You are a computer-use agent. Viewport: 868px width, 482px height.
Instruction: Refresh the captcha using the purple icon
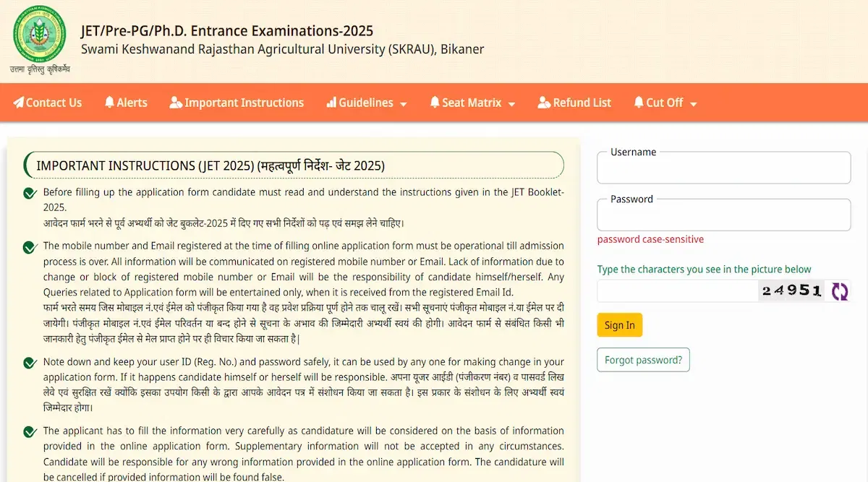(x=839, y=291)
